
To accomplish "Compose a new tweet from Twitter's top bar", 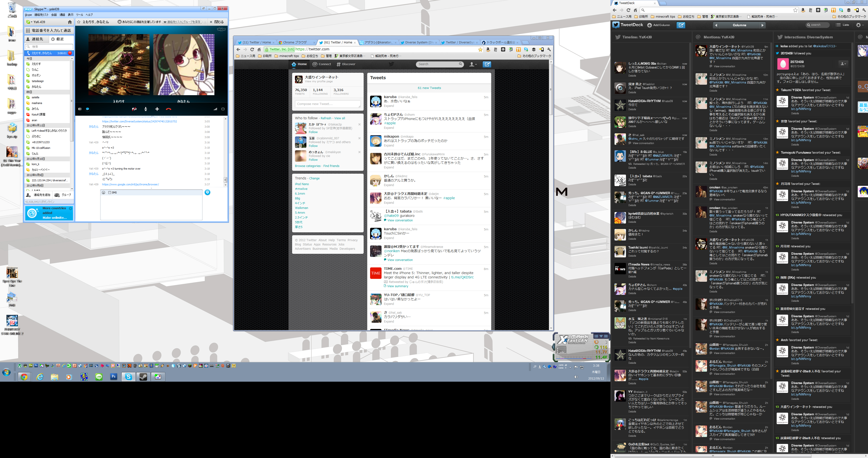I will [486, 64].
